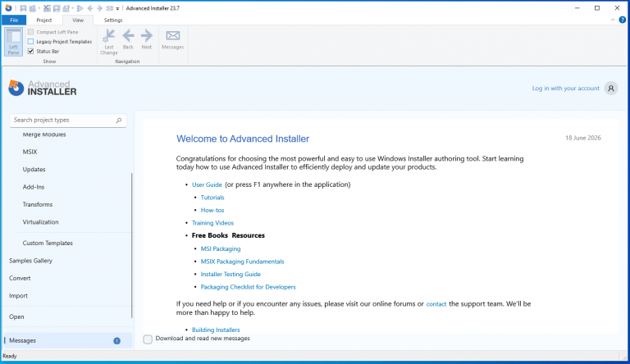Click the Welcome to Advanced Installer heading
The image size is (630, 364).
pos(243,139)
